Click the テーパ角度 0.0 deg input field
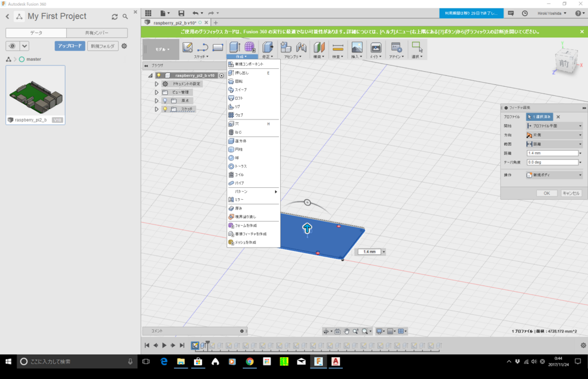Image resolution: width=588 pixels, height=379 pixels. click(x=553, y=163)
